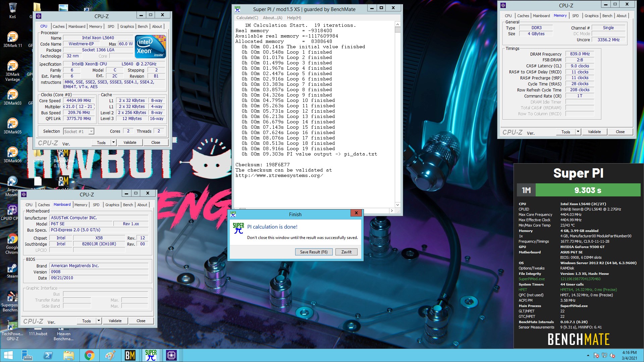The width and height of the screenshot is (644, 362).
Task: Open Chrome from the taskbar
Action: (x=89, y=355)
